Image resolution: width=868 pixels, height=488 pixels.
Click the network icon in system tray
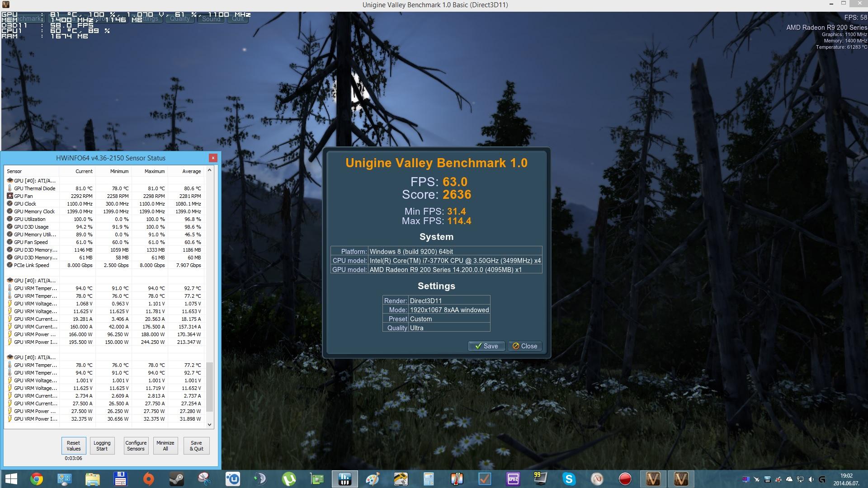coord(801,479)
